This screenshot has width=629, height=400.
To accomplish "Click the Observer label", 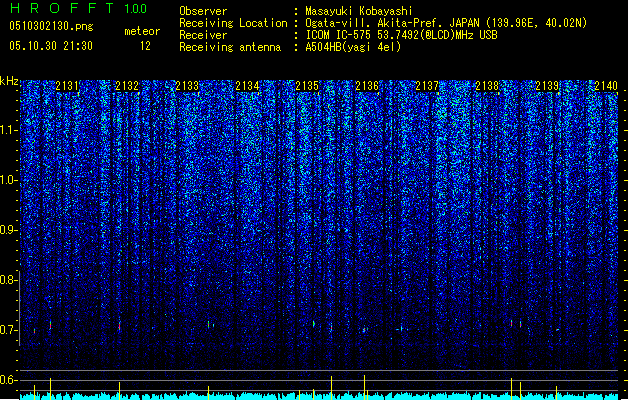I will (203, 11).
